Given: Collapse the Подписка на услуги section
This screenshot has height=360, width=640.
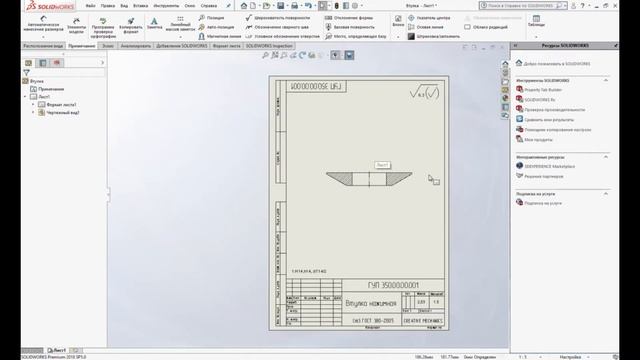Looking at the screenshot, I should (606, 194).
